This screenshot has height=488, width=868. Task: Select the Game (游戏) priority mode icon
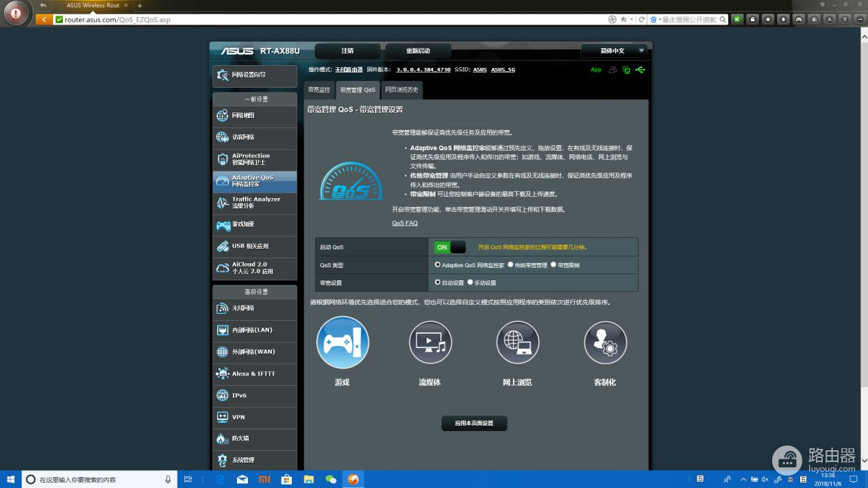pyautogui.click(x=343, y=342)
